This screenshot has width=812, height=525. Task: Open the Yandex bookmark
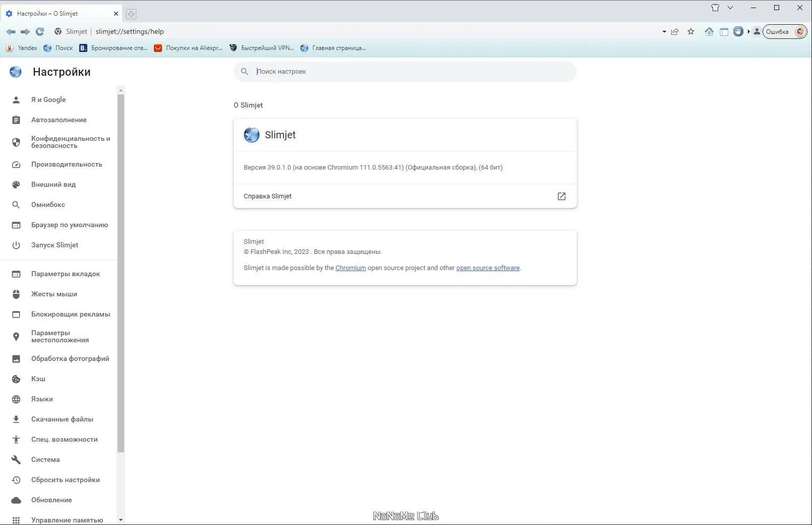[x=22, y=48]
